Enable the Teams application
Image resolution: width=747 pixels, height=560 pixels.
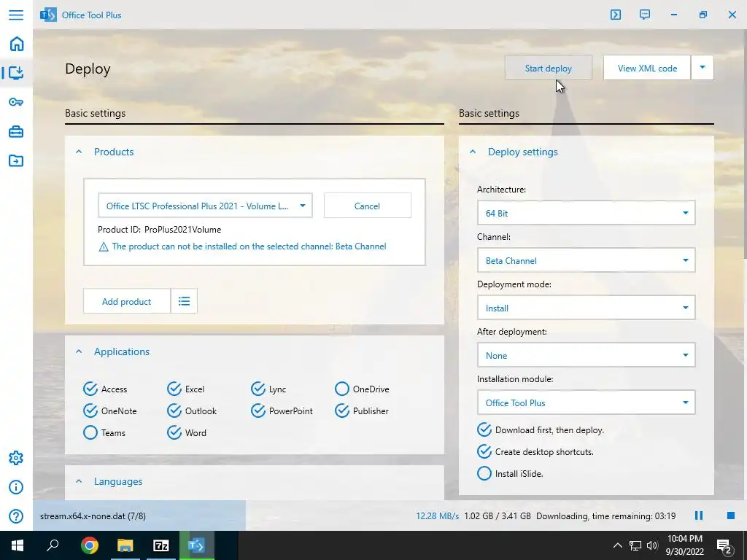click(x=104, y=432)
